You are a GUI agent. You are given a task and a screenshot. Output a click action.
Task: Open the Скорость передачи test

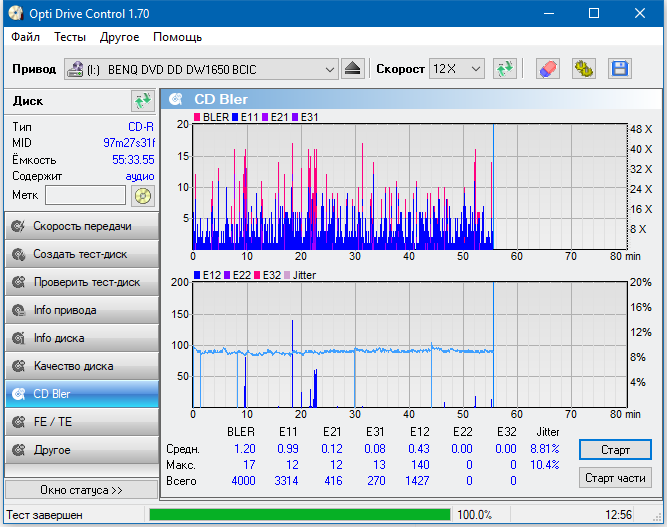coord(80,226)
